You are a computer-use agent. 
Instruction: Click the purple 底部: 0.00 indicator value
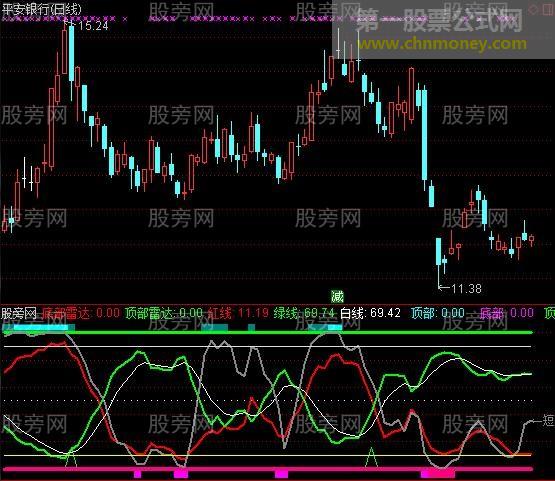507,313
